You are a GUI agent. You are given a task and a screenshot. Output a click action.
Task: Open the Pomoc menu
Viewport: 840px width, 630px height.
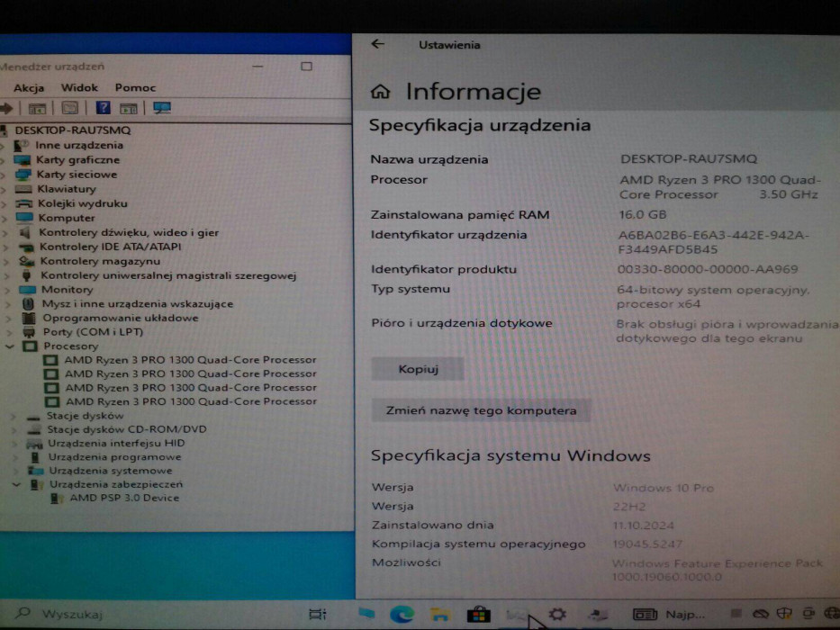[135, 87]
